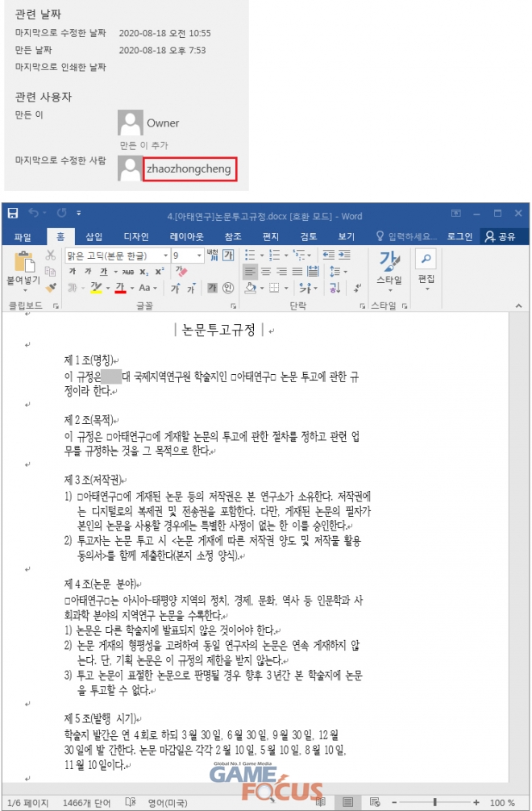
Task: Select the Format Painter brush icon
Action: [51, 288]
